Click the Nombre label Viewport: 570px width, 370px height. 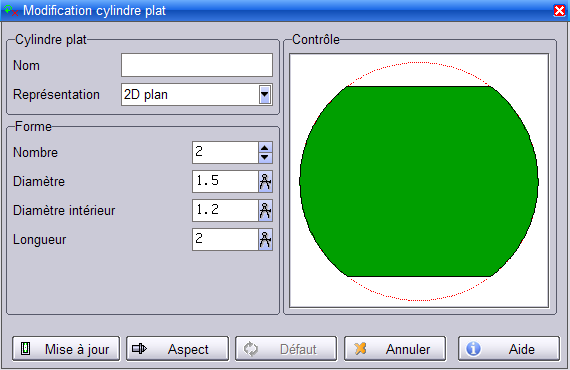[35, 152]
